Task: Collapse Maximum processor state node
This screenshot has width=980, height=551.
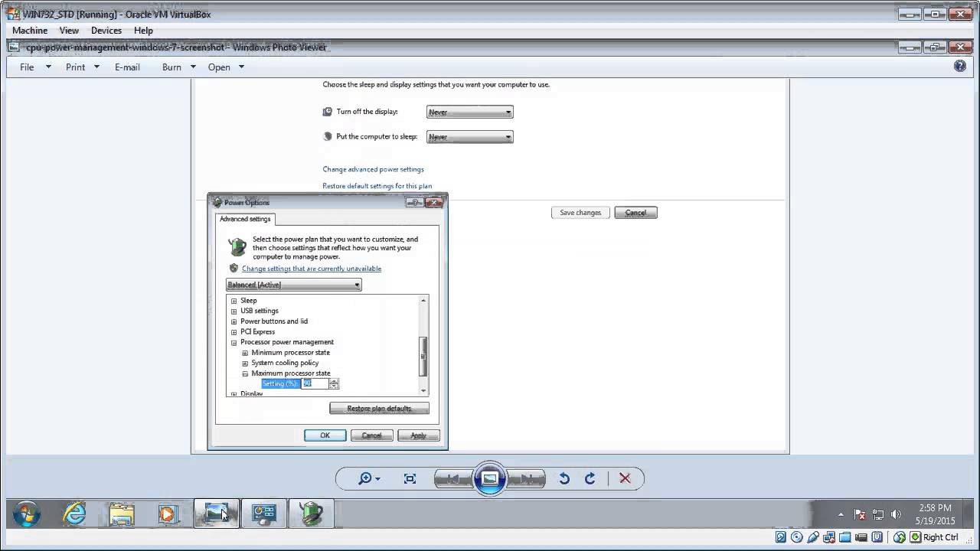Action: coord(245,374)
